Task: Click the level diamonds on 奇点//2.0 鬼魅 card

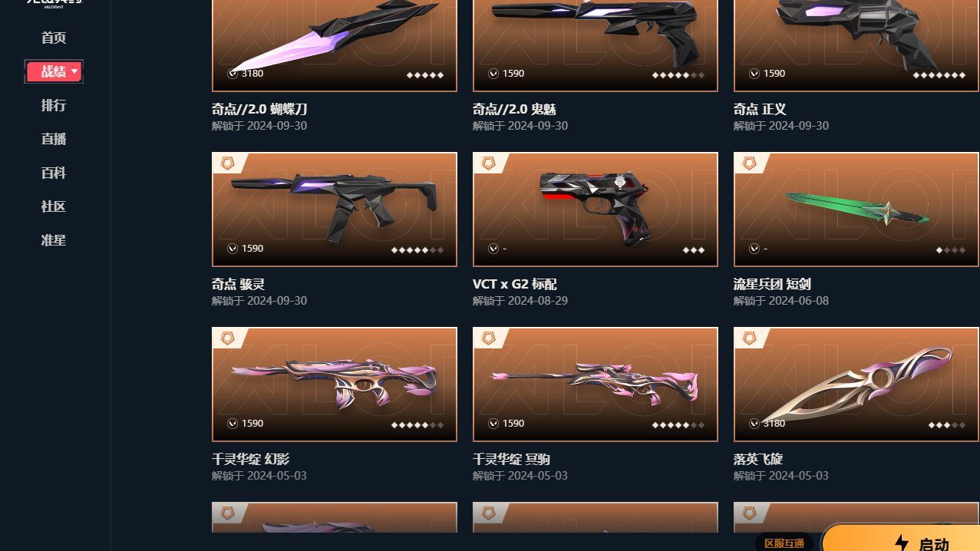Action: point(678,75)
